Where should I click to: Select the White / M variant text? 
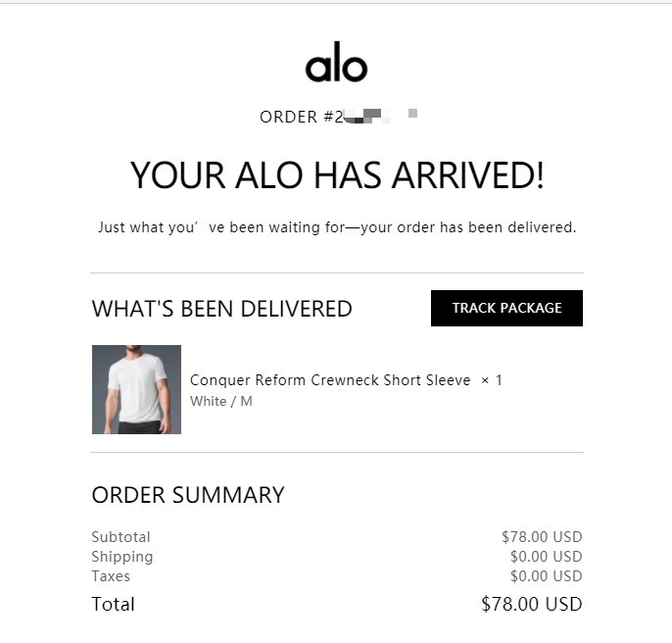pos(220,401)
